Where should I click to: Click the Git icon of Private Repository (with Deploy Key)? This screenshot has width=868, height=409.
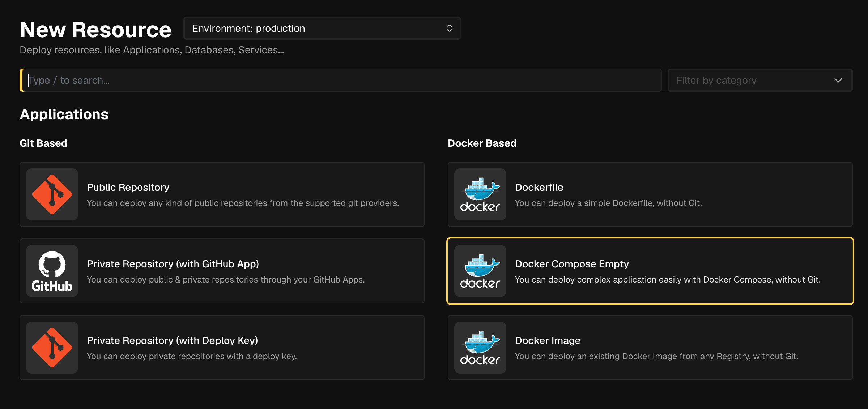click(x=52, y=348)
